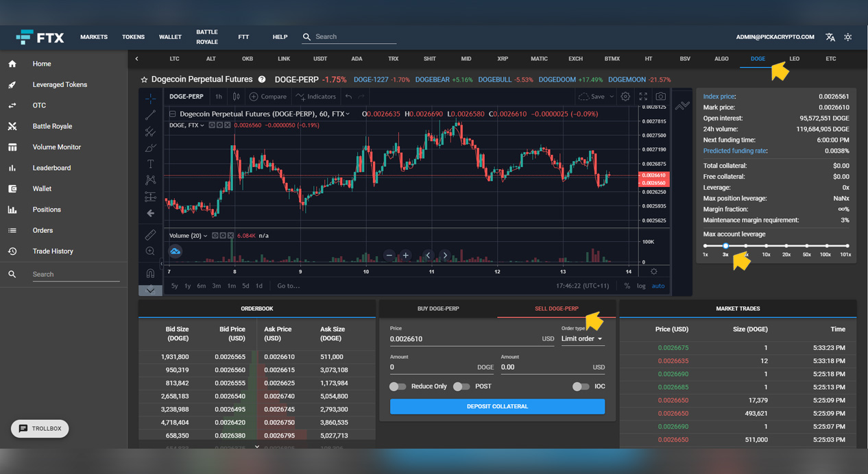Open help question mark beside market title

tap(262, 79)
